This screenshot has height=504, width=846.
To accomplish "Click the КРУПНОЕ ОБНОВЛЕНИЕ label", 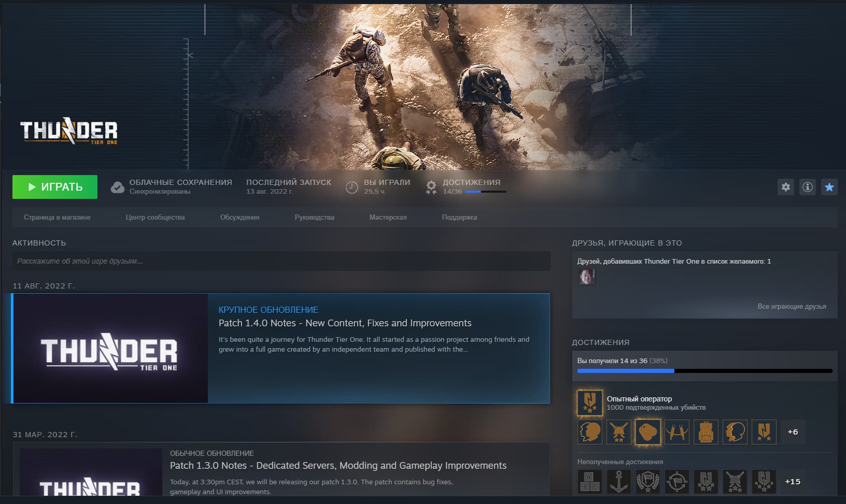I will [x=269, y=310].
